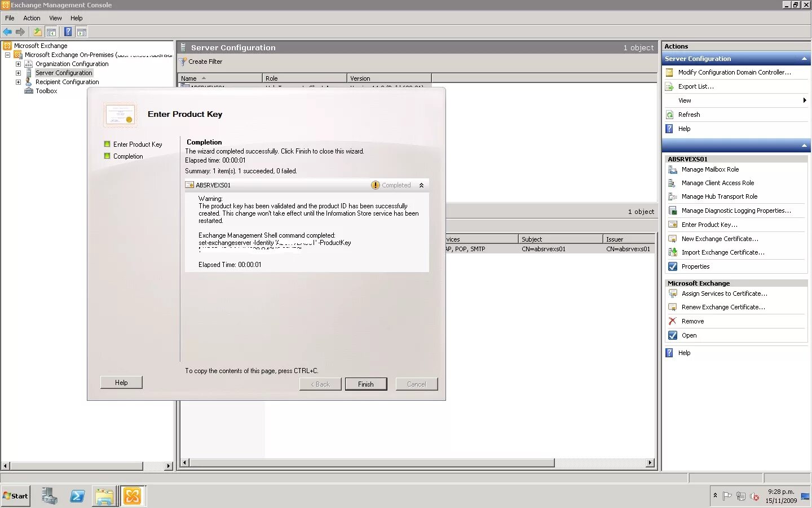Click Exchange Management Console taskbar button
Image resolution: width=812 pixels, height=508 pixels.
133,496
